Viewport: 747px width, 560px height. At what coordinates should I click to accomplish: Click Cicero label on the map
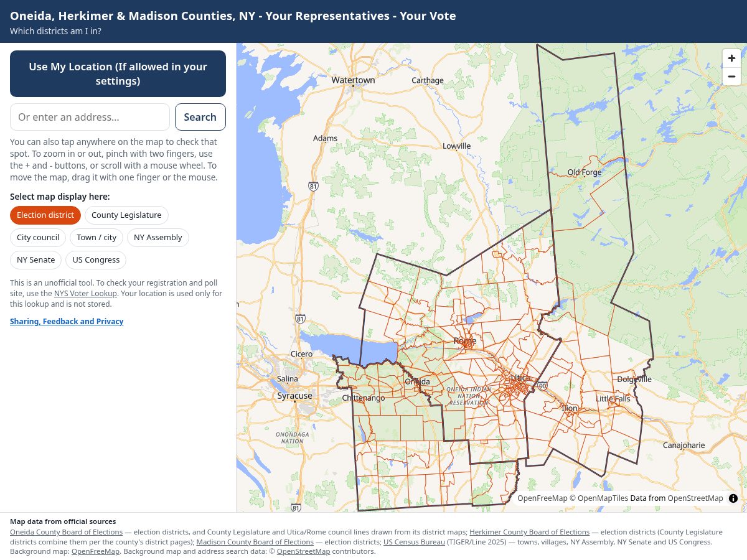[301, 354]
